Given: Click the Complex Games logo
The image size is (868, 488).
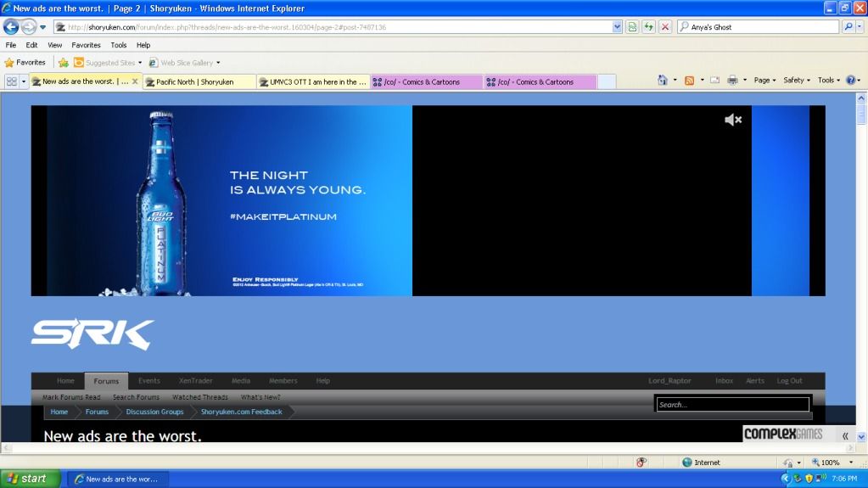Looking at the screenshot, I should point(783,434).
